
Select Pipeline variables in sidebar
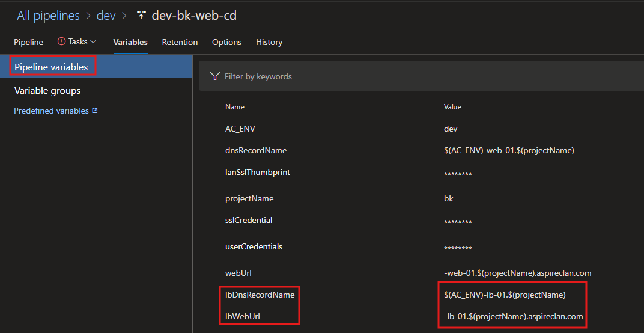tap(96, 67)
